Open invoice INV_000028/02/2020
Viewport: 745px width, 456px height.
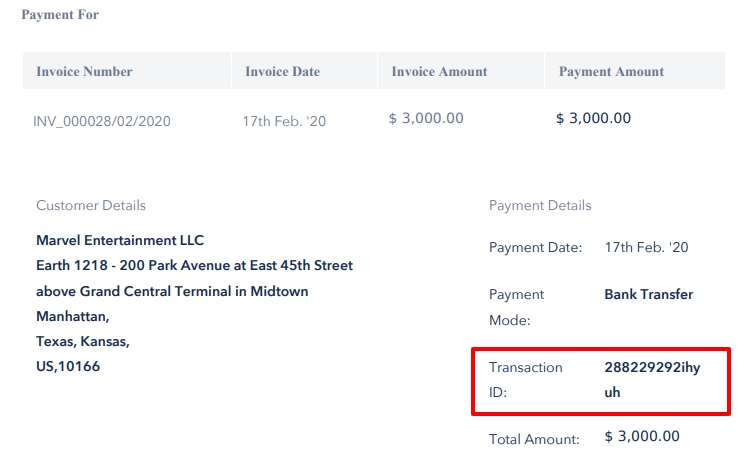click(x=102, y=122)
